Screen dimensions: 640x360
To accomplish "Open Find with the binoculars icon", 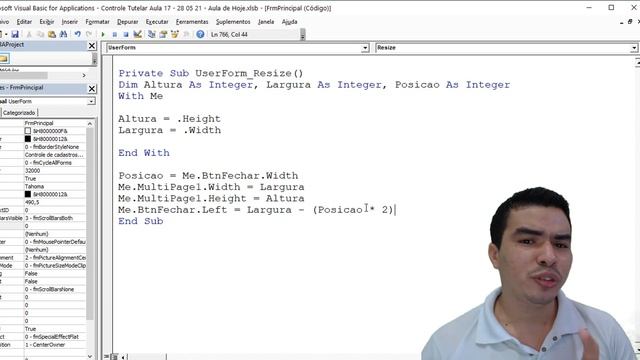I will coord(63,34).
